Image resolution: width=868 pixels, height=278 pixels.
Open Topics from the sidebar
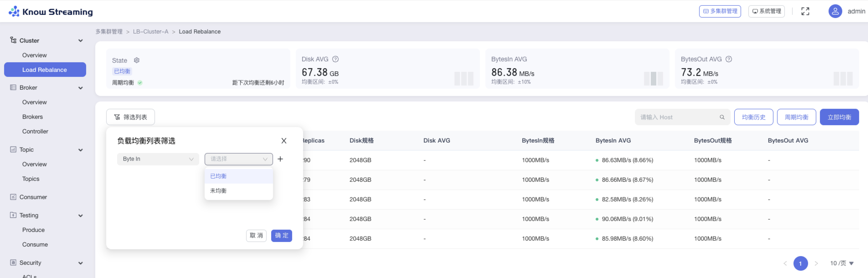coord(31,179)
